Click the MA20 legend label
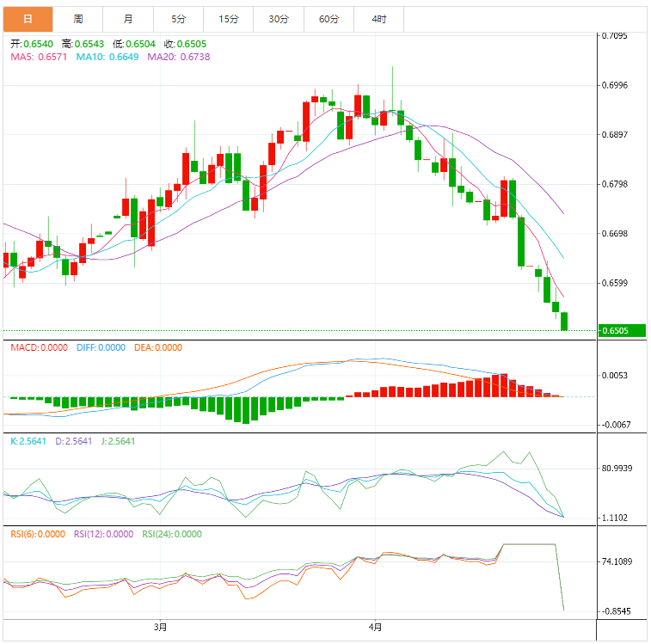The image size is (651, 644). click(179, 57)
